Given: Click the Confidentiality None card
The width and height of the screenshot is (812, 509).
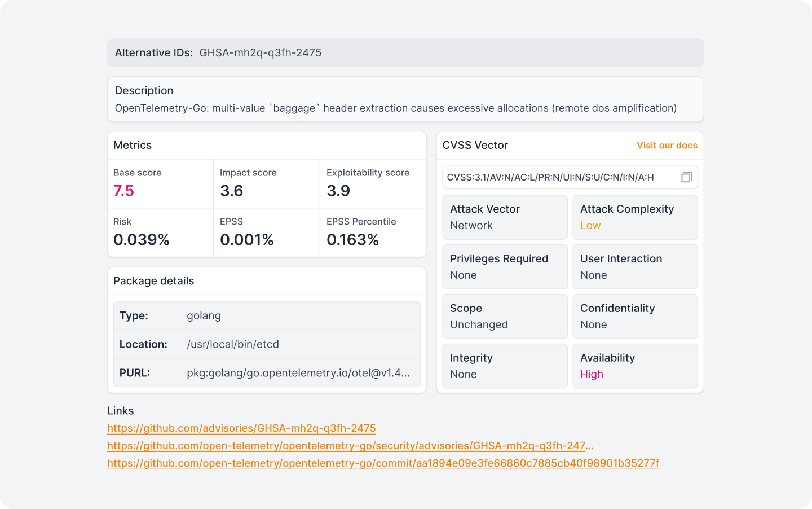Looking at the screenshot, I should pyautogui.click(x=635, y=317).
